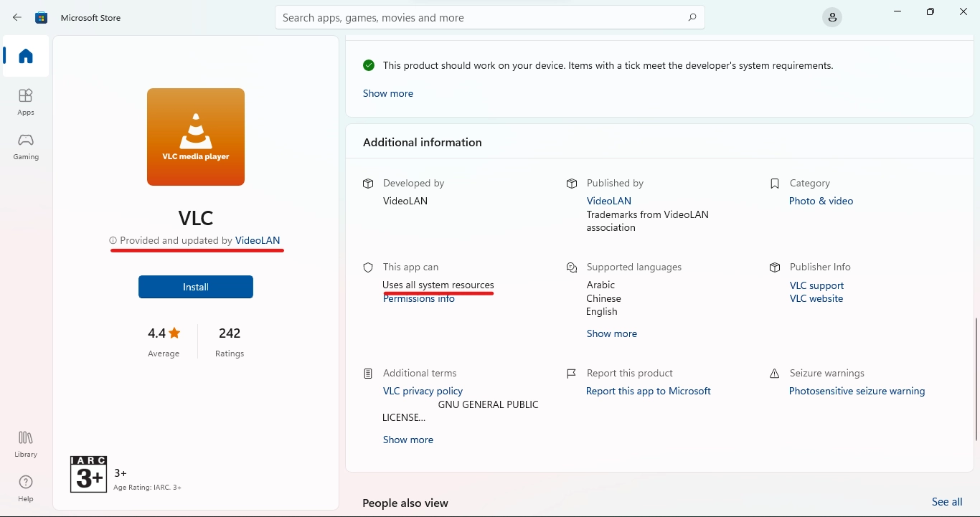
Task: Focus the Search apps, games, movies field
Action: (490, 17)
